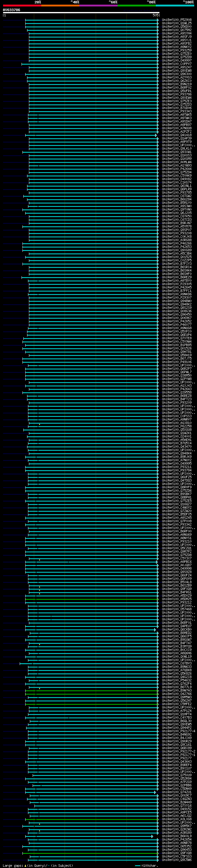This screenshot has width=197, height=868.
Task: Click the UniRef100_A1YW93 label
Action: (x=176, y=165)
